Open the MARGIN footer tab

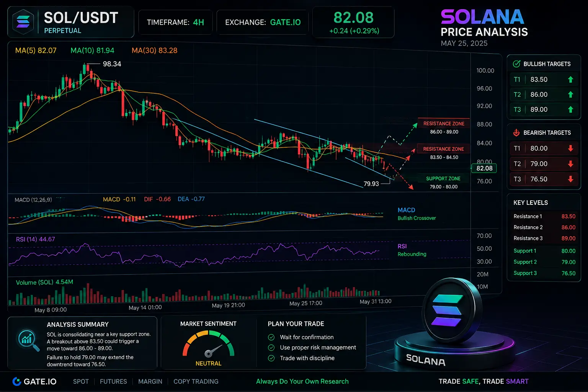coord(150,382)
